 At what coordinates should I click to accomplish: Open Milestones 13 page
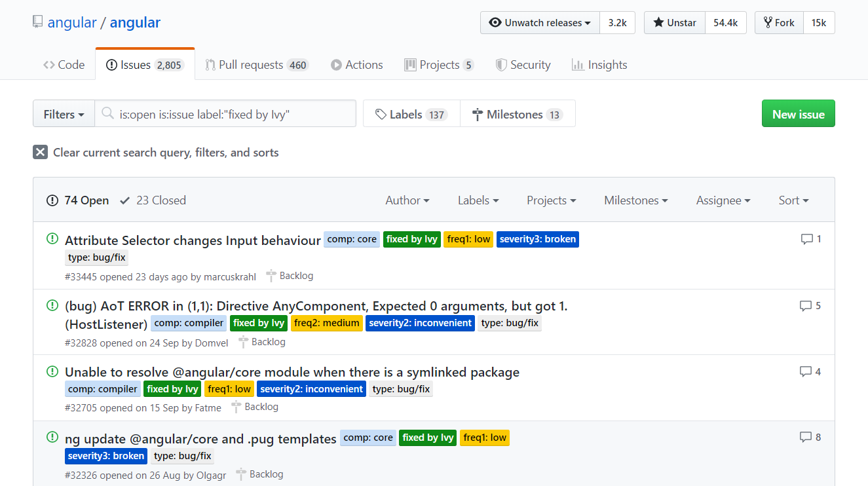518,114
